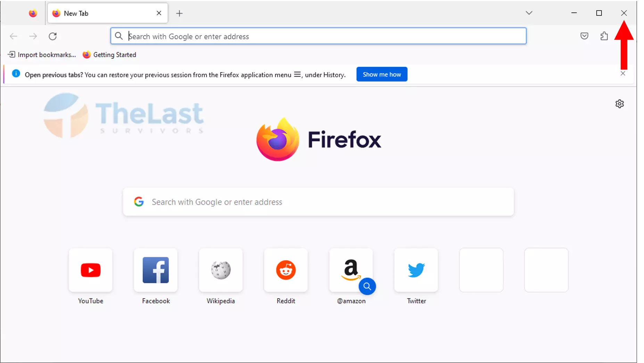Open the Firefox View pinned tab icon
The width and height of the screenshot is (644, 363).
tap(33, 13)
